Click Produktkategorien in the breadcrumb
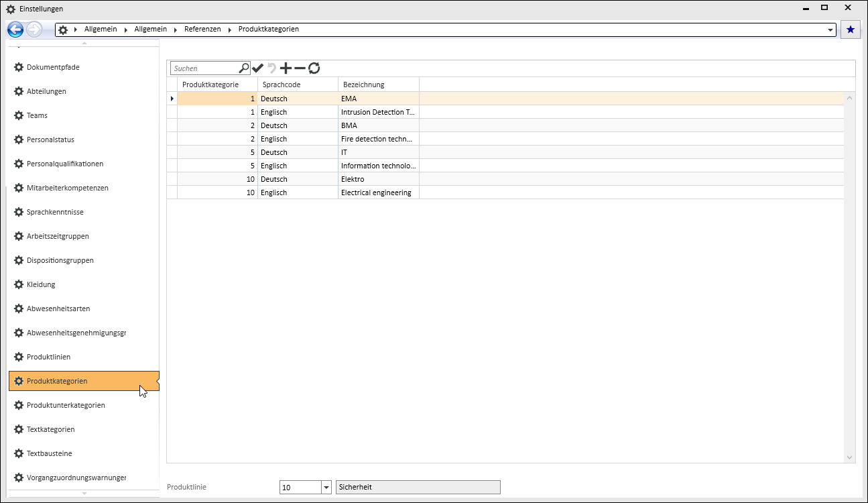868x503 pixels. click(x=269, y=30)
